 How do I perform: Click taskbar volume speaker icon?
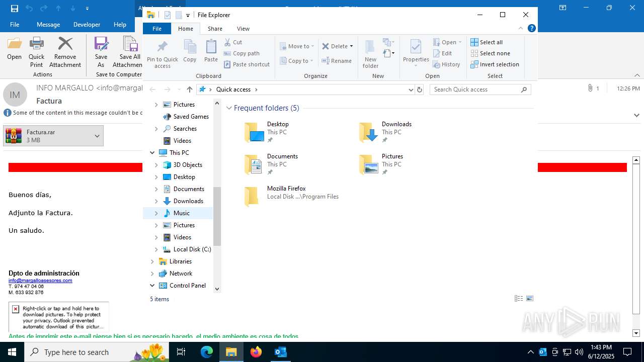579,352
